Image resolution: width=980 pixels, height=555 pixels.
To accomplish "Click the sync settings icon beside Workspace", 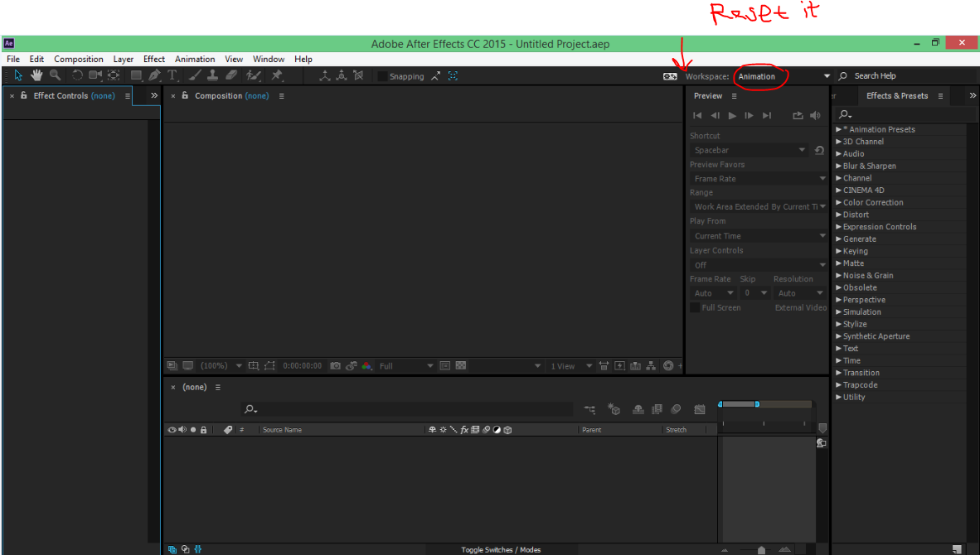I will pyautogui.click(x=670, y=76).
